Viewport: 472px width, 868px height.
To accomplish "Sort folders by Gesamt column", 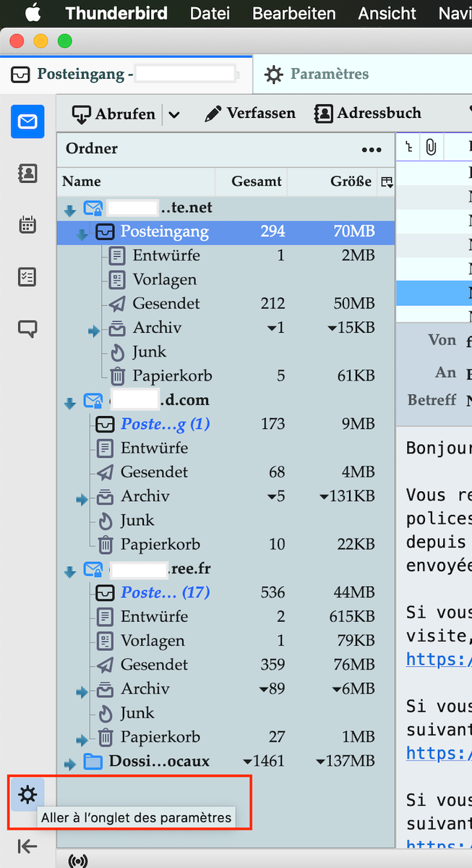I will 252,182.
